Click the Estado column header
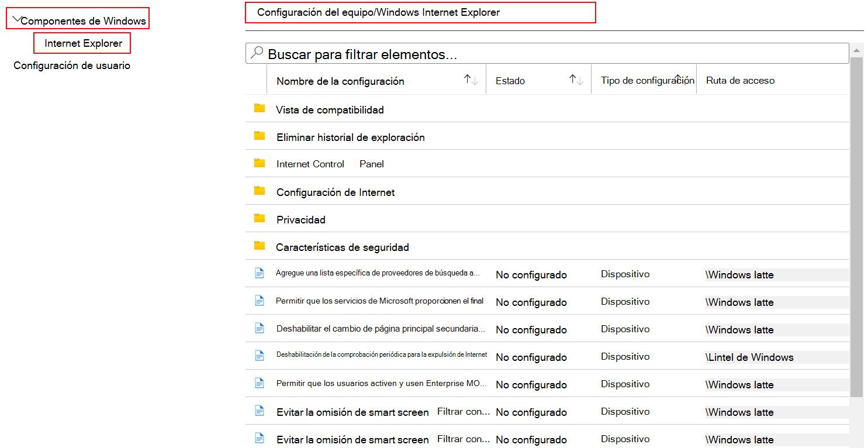 coord(510,81)
